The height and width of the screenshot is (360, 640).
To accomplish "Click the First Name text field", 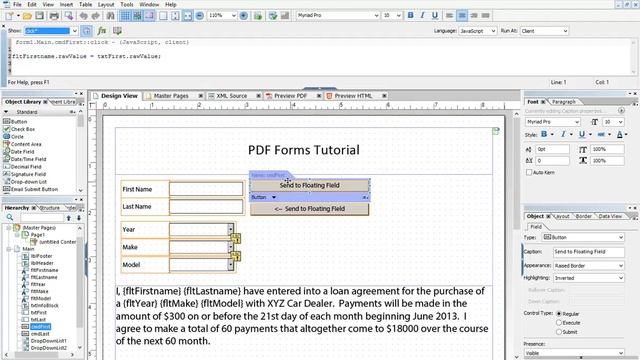I will pos(206,189).
